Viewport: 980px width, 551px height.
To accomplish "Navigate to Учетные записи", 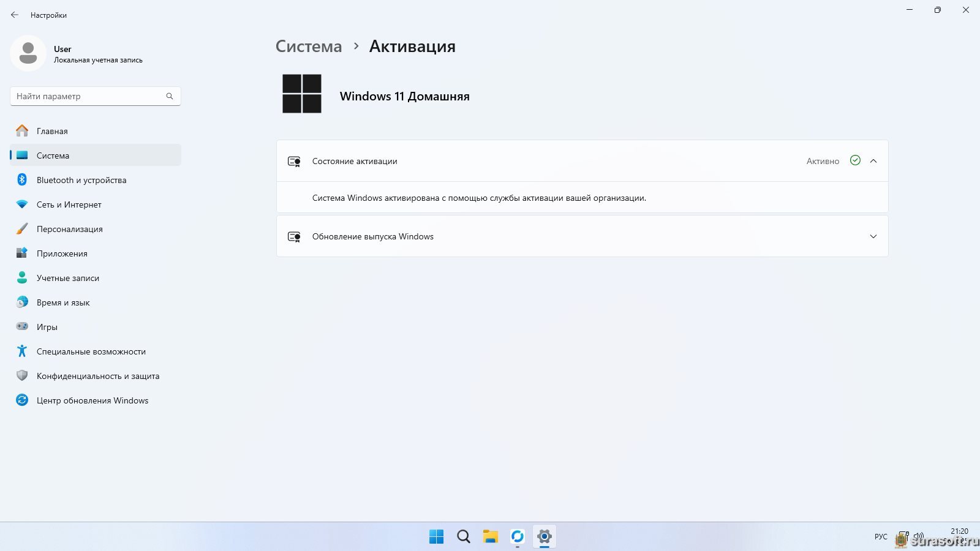I will (96, 277).
